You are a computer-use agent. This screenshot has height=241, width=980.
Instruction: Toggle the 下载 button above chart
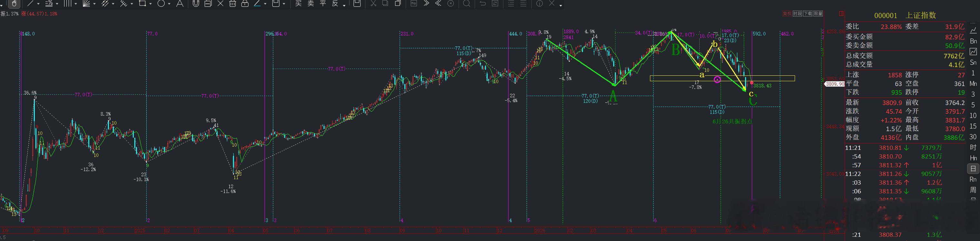point(808,14)
